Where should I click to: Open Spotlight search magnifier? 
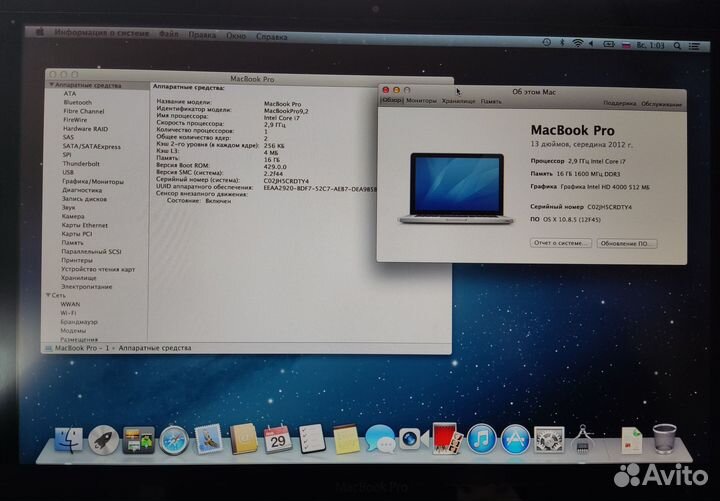(x=677, y=46)
